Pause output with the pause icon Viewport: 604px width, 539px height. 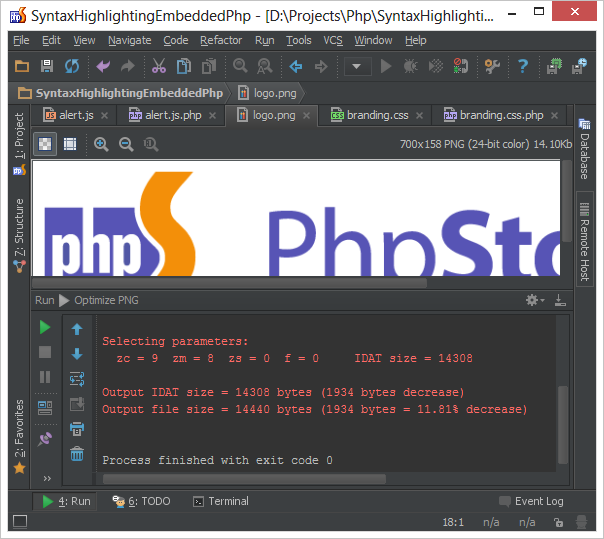45,377
